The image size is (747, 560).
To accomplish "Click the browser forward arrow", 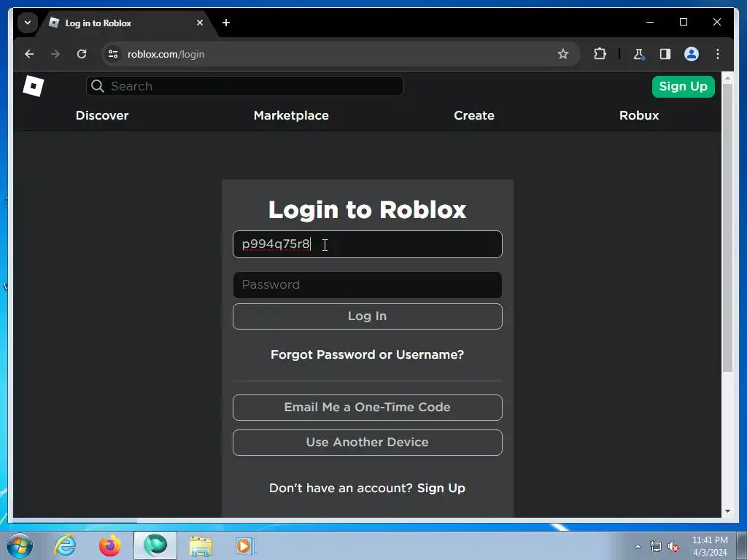I will tap(55, 54).
